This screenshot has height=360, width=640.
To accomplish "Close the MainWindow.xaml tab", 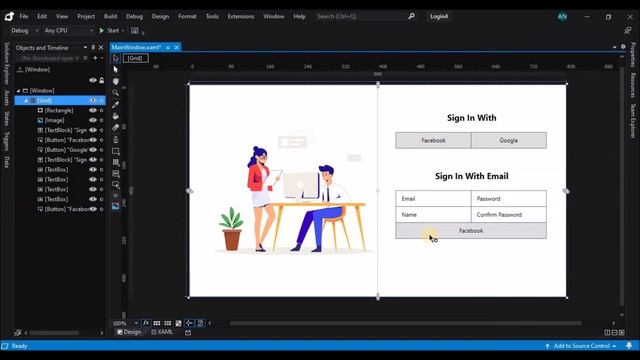I will coord(177,47).
